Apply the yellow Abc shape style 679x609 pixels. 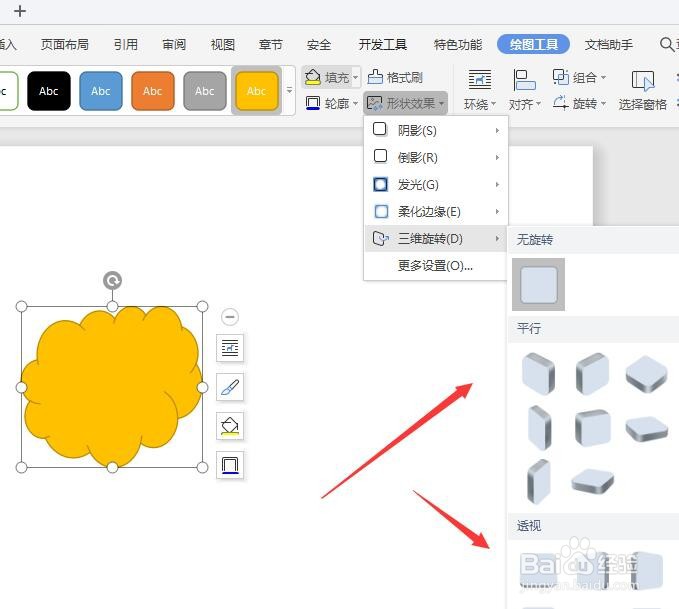(x=257, y=91)
